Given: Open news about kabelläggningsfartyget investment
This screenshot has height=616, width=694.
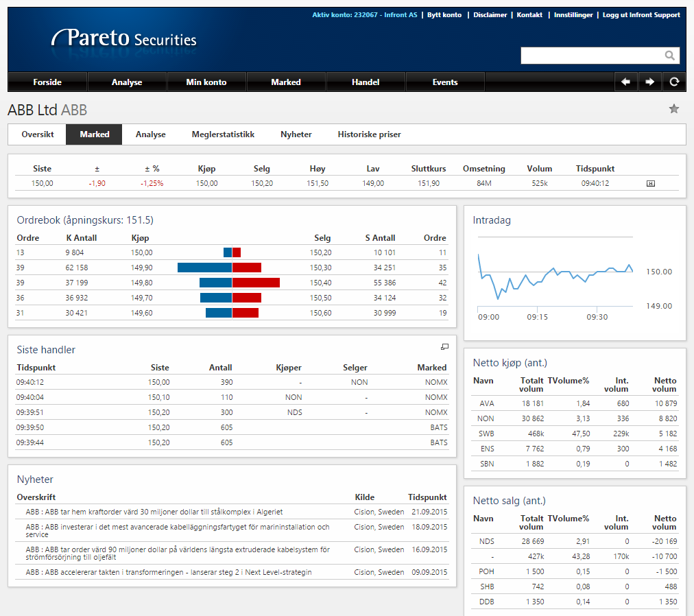Looking at the screenshot, I should click(178, 530).
